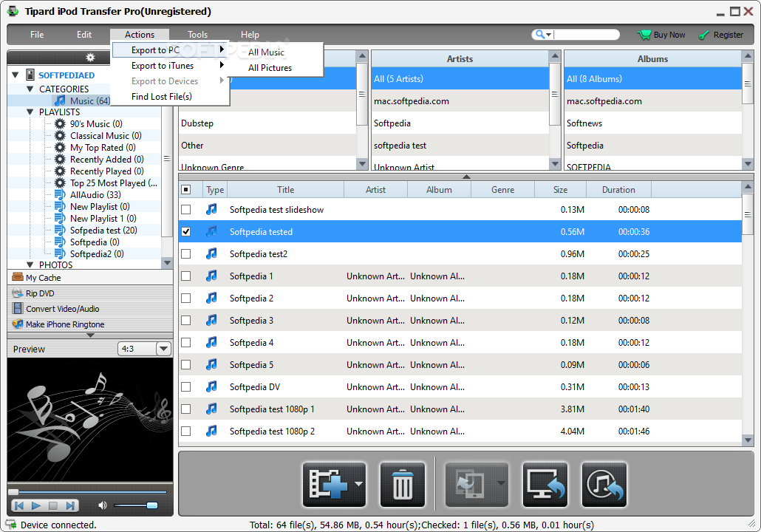761x532 pixels.
Task: Click the Sofpedia test playlist icon
Action: [x=60, y=230]
